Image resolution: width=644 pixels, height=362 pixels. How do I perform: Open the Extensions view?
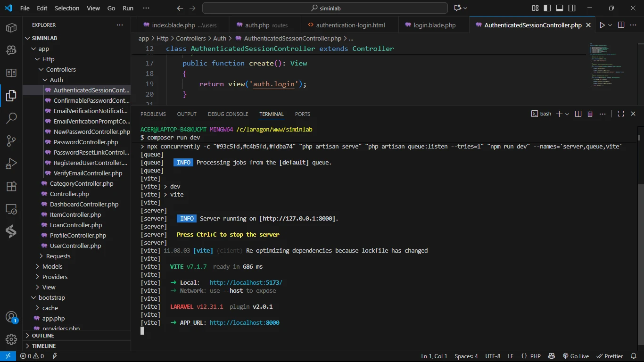[x=11, y=186]
